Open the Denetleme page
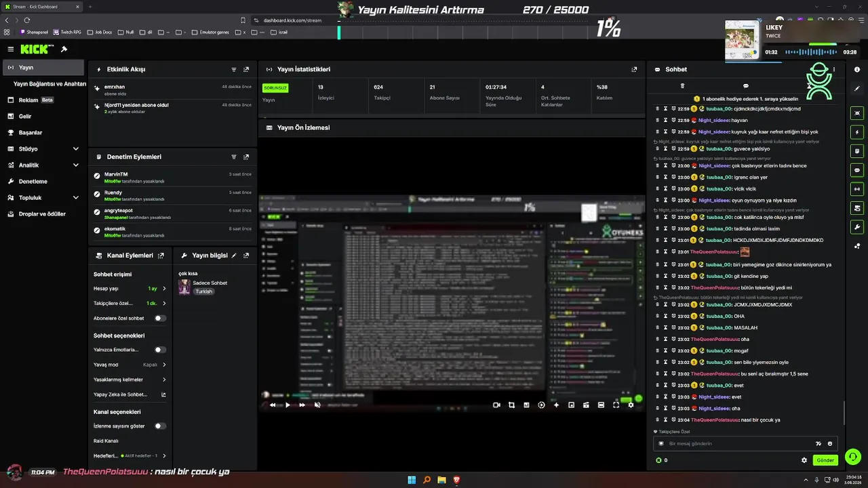868x488 pixels. pos(43,181)
